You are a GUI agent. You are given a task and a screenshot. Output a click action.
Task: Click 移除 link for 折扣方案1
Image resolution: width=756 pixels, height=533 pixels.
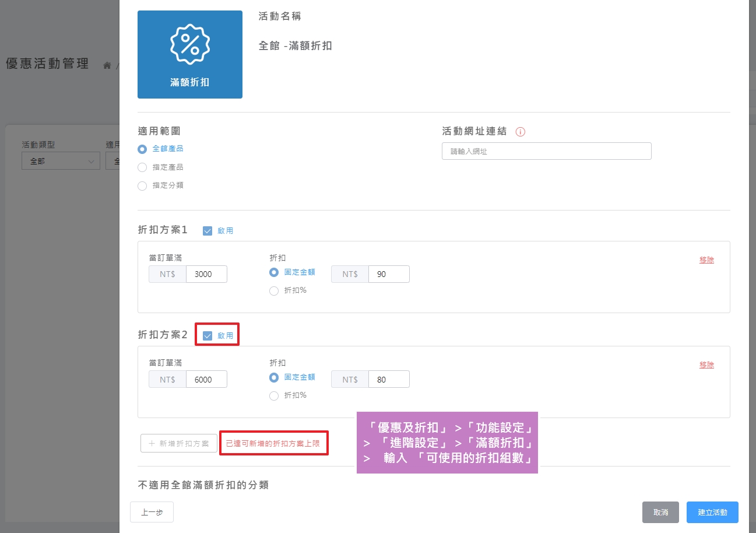click(x=706, y=260)
